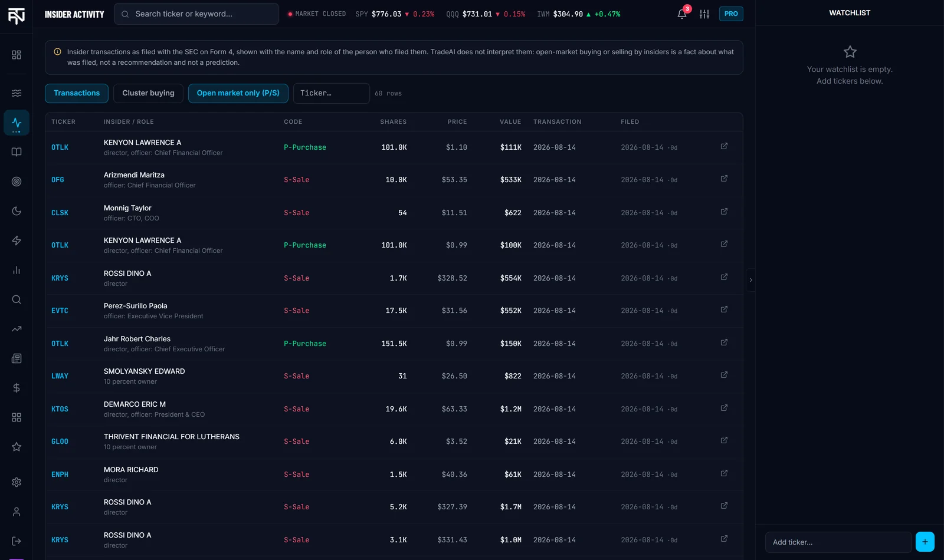Sort by PRICE column header

(x=457, y=121)
